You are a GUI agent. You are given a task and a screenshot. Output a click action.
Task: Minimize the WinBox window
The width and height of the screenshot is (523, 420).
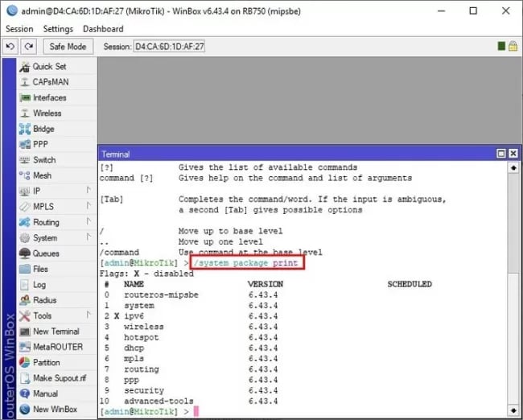(x=441, y=11)
